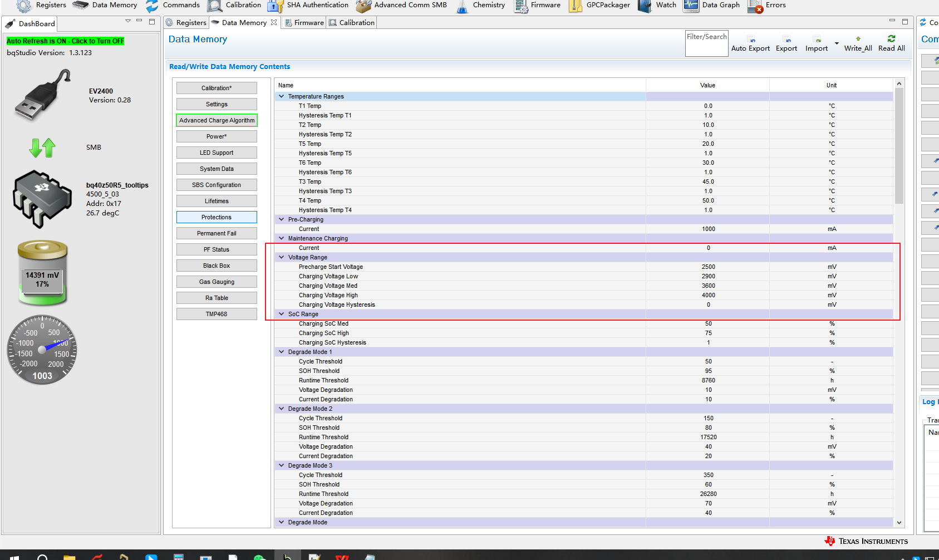Open the LED Support category
Screen dimensions: 939x560
click(217, 153)
